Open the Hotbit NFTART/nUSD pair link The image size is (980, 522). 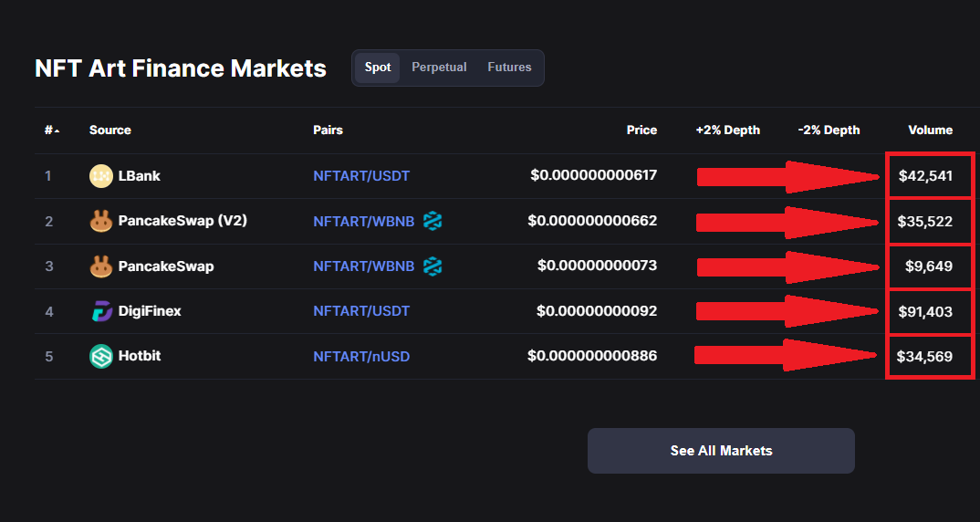(x=361, y=356)
